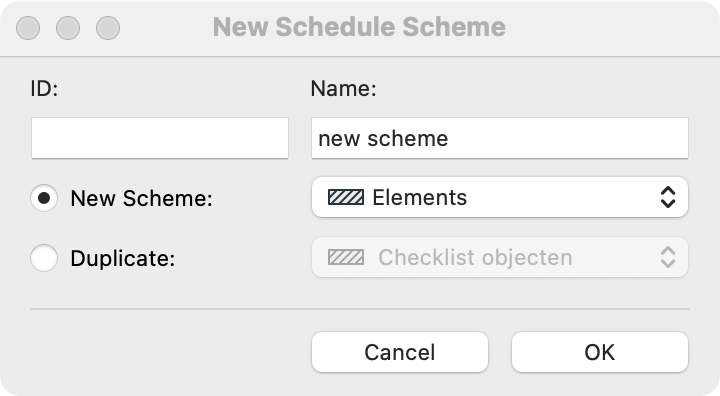Click the hatch icon beside Checklist objecten
This screenshot has height=396, width=720.
[x=346, y=257]
